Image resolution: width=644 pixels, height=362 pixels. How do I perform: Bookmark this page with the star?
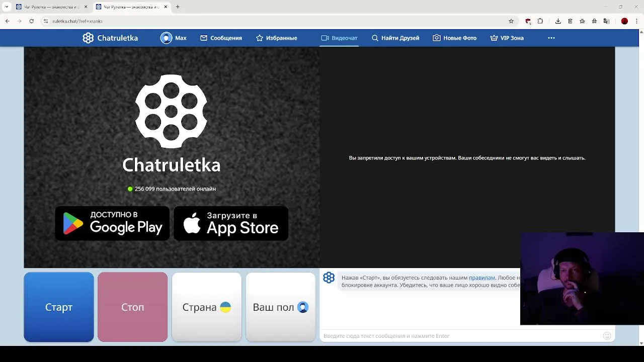[511, 21]
